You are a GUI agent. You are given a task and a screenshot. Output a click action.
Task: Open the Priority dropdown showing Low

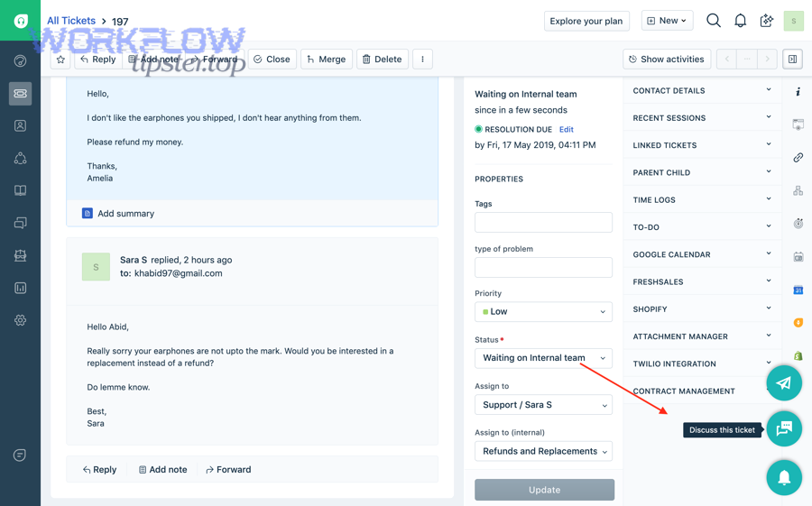coord(543,312)
